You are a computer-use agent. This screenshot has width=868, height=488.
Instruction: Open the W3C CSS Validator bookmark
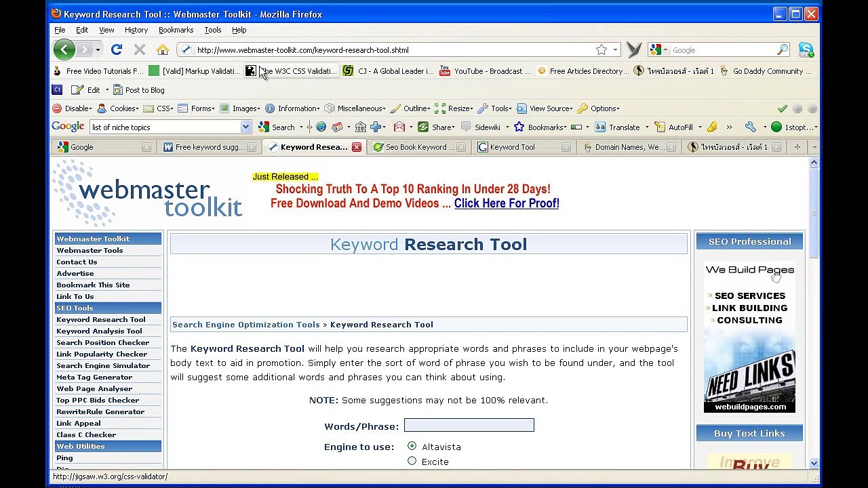pyautogui.click(x=291, y=70)
